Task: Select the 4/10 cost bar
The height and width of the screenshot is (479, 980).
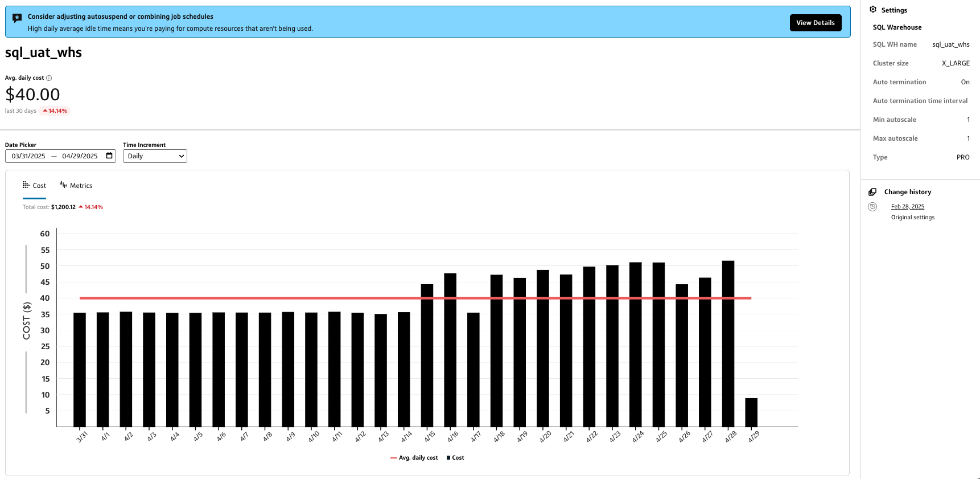Action: click(311, 370)
